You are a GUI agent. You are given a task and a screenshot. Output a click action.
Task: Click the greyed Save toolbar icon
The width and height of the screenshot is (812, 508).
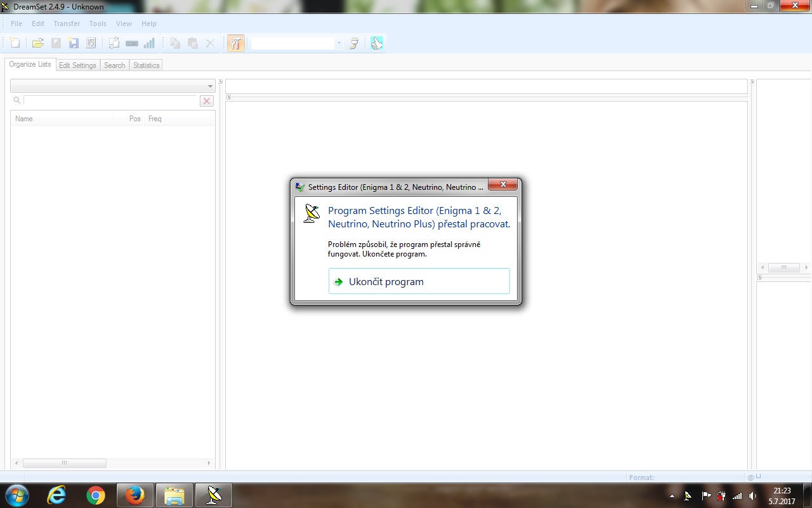click(56, 43)
